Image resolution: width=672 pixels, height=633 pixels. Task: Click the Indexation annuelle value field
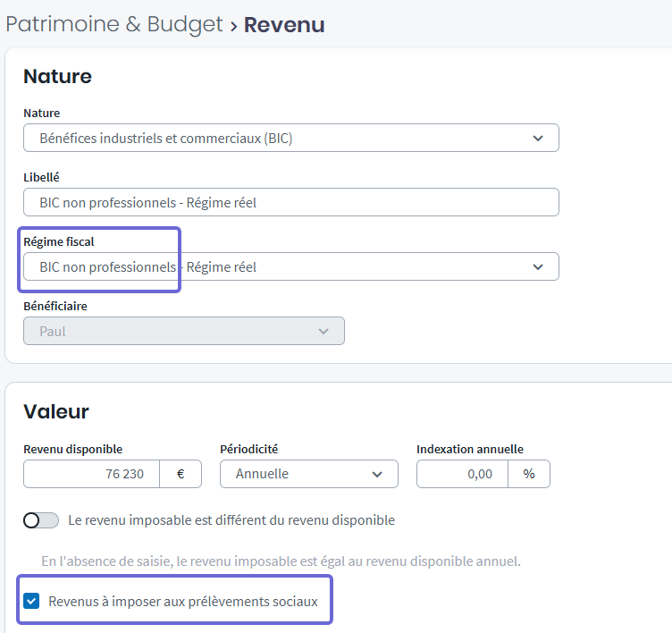(x=462, y=474)
